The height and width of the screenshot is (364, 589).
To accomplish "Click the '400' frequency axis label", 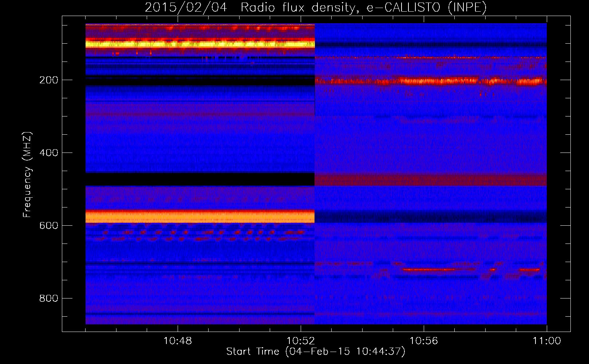I will pyautogui.click(x=49, y=153).
